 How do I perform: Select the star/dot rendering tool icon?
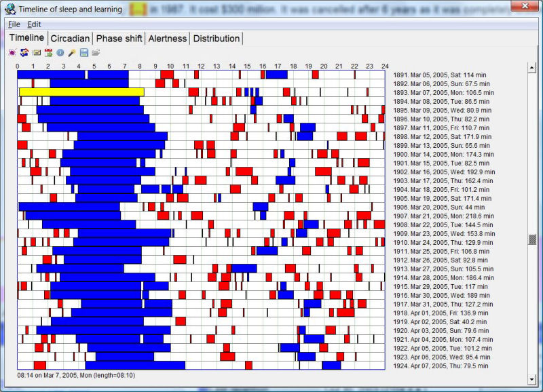[x=14, y=52]
